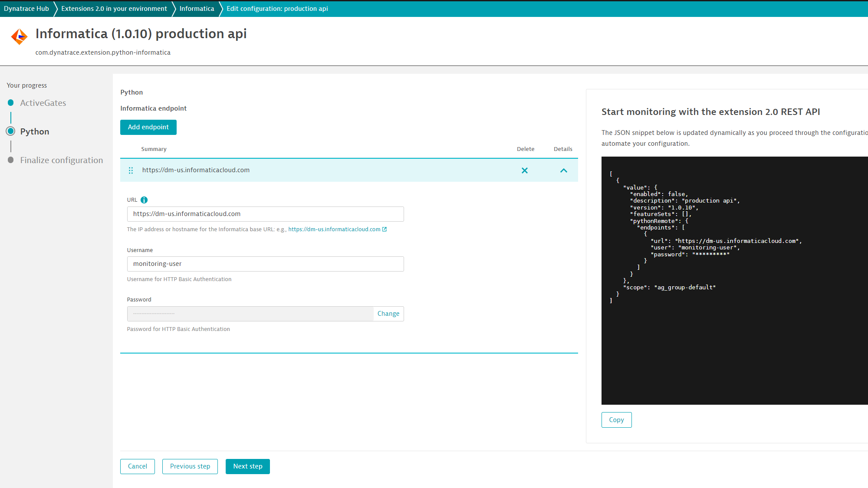Toggle the Finalize configuration step circle
868x488 pixels.
coord(10,160)
